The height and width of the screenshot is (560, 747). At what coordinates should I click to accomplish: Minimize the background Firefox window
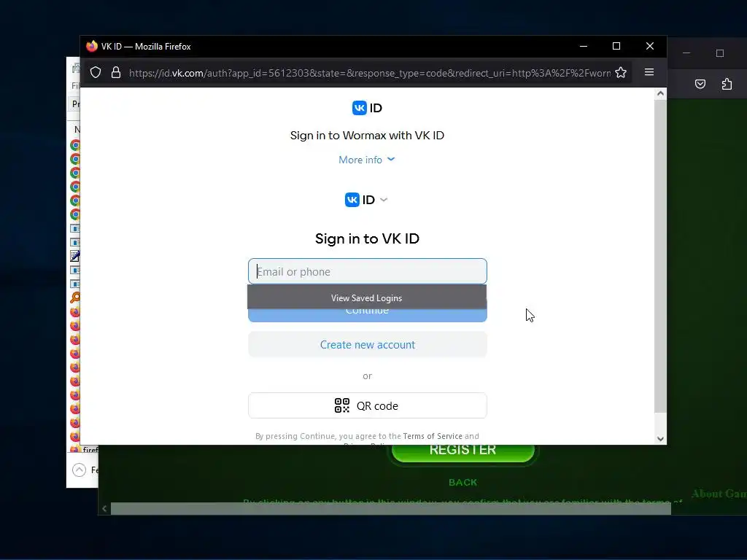pos(686,52)
